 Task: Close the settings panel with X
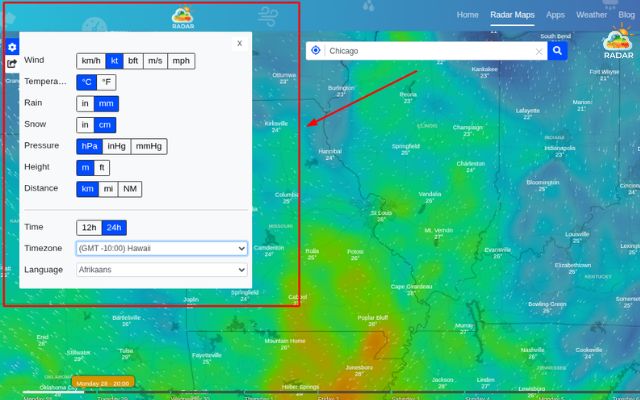[240, 43]
